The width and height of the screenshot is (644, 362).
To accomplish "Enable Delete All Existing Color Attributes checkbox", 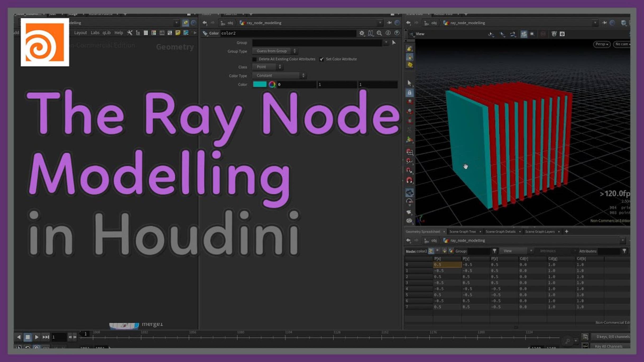I will coord(255,59).
